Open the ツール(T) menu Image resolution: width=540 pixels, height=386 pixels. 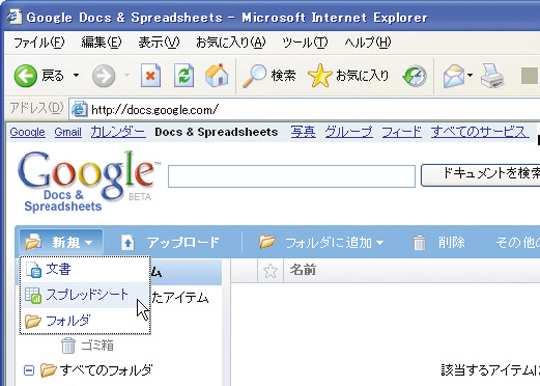click(305, 43)
